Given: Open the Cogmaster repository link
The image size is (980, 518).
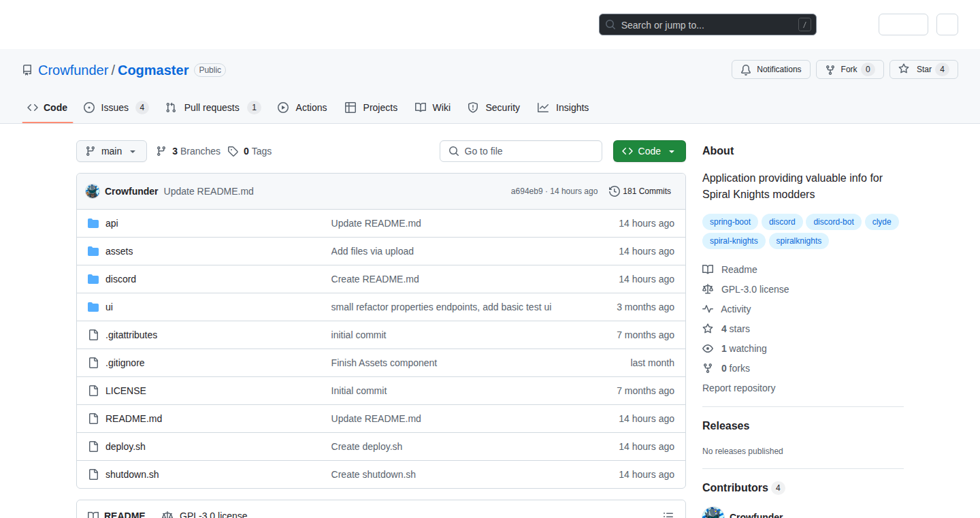Looking at the screenshot, I should [153, 70].
